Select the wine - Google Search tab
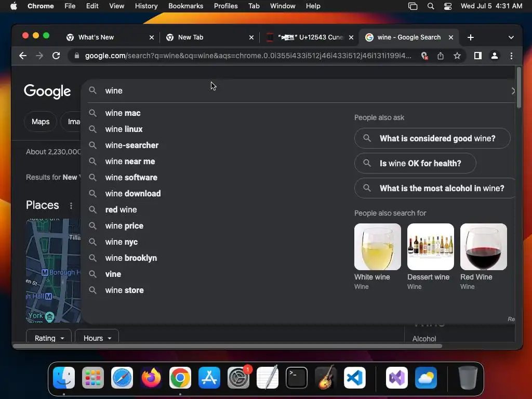The image size is (532, 399). click(408, 37)
